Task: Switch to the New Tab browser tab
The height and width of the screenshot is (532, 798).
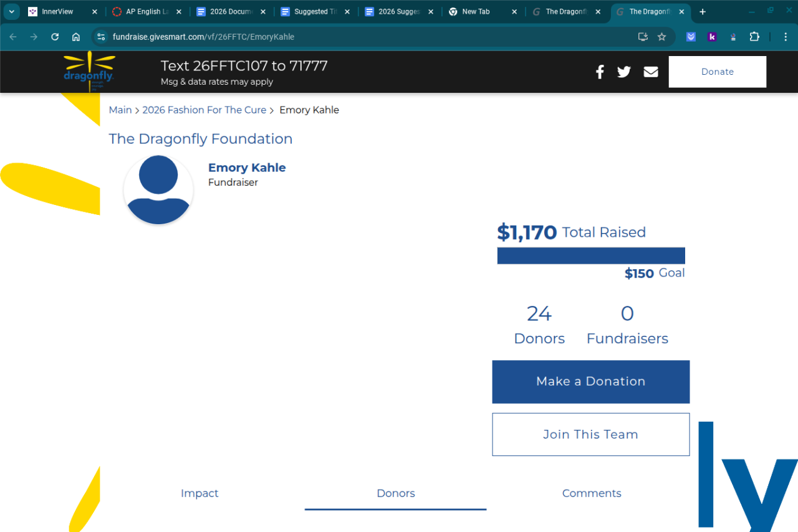Action: (483, 12)
